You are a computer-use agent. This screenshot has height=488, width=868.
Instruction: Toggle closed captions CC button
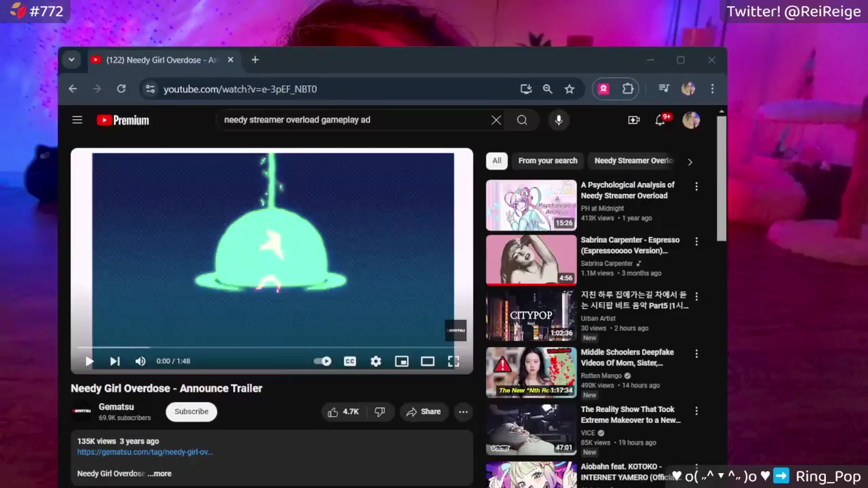point(350,361)
